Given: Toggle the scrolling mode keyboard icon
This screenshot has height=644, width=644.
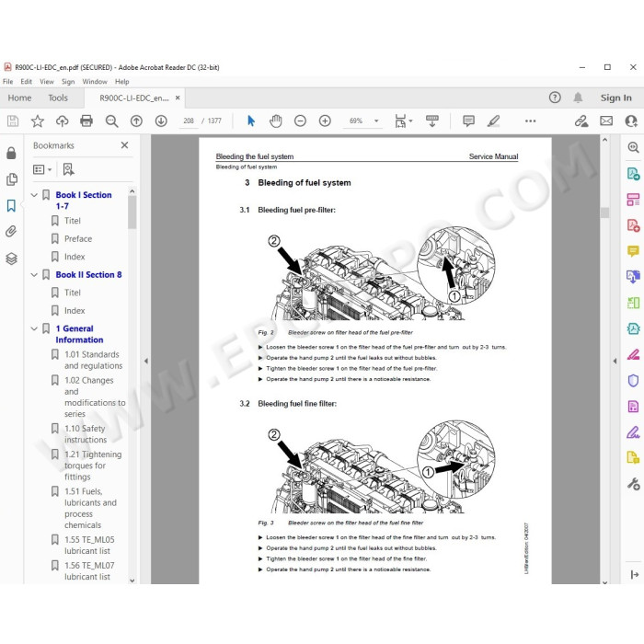Looking at the screenshot, I should (x=432, y=121).
